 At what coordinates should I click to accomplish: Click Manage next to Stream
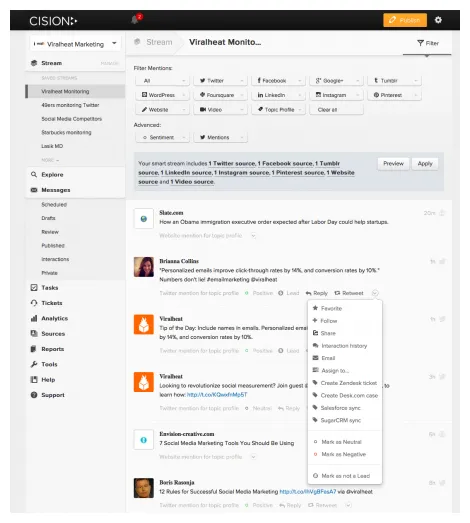pyautogui.click(x=110, y=63)
